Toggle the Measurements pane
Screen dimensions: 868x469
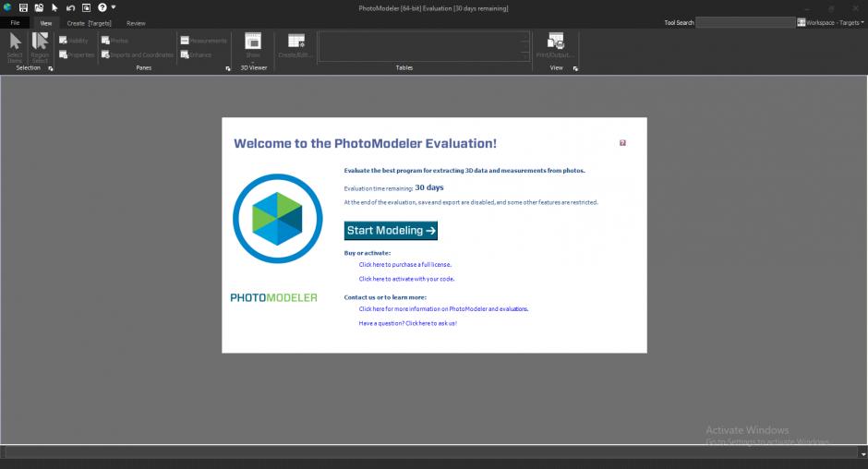coord(204,41)
